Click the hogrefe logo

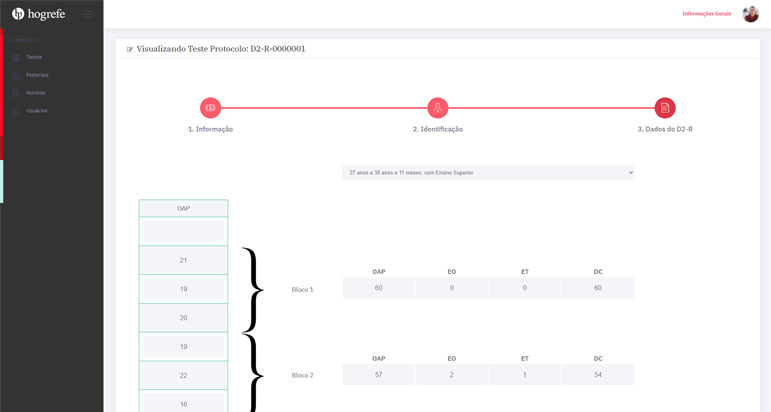point(38,14)
